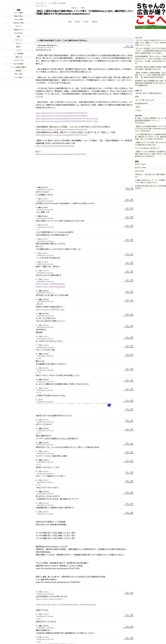Open ニュース速報(杉浦綾乃) board in sidebar
The width and height of the screenshot is (166, 644).
point(18,67)
